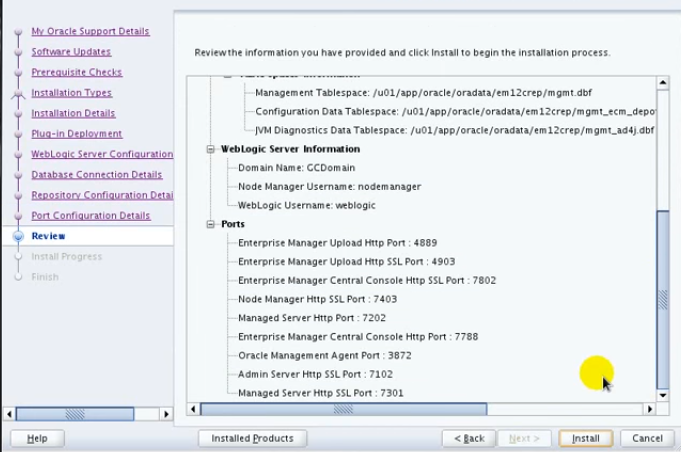Screen dimensions: 681x452
Task: Click My Oracle Support Details step bullet
Action: pos(18,32)
